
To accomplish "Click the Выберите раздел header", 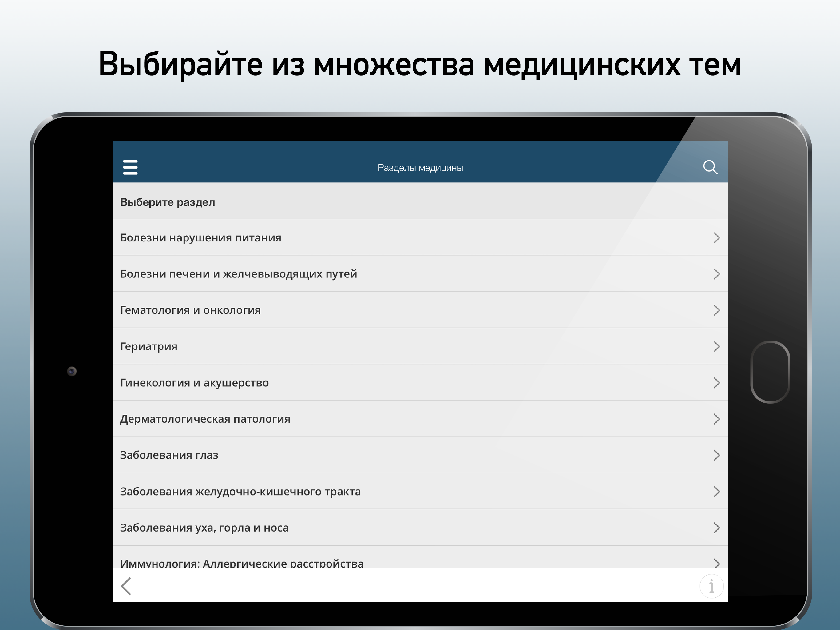I will click(x=168, y=202).
